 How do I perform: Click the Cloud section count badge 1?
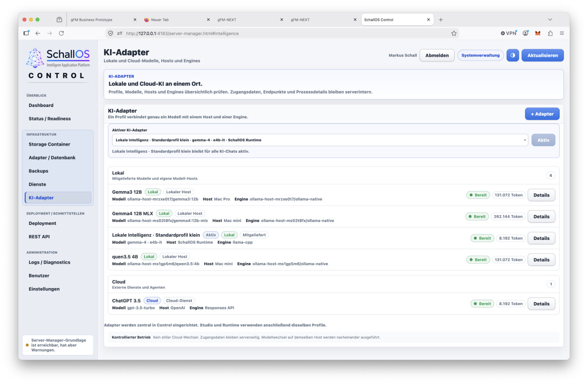tap(551, 284)
